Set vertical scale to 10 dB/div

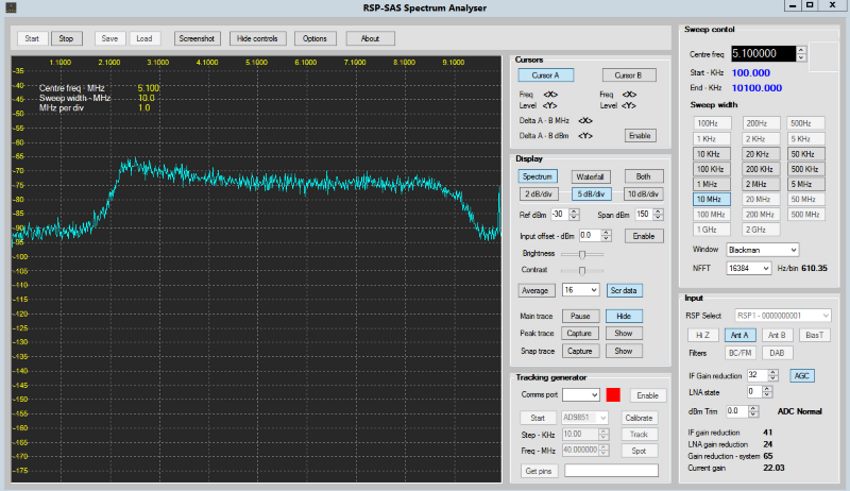click(643, 194)
